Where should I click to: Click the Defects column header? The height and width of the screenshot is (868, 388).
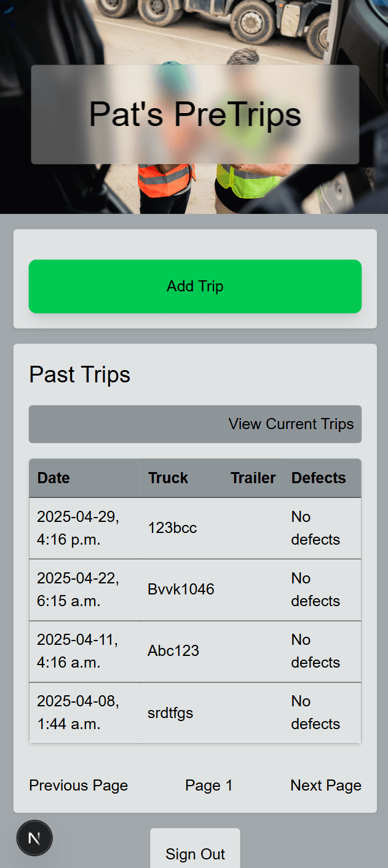[319, 478]
